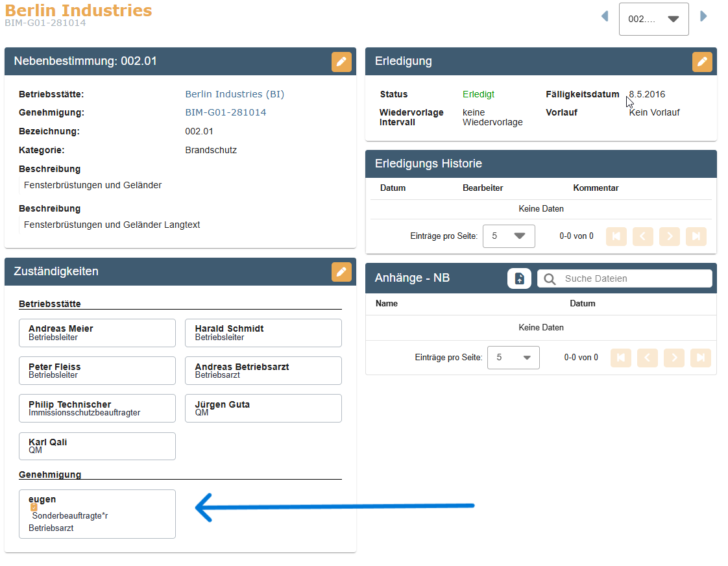Viewport: 728px width, 566px height.
Task: Select the Andreas Meier Betriebsleiter card
Action: coord(97,333)
